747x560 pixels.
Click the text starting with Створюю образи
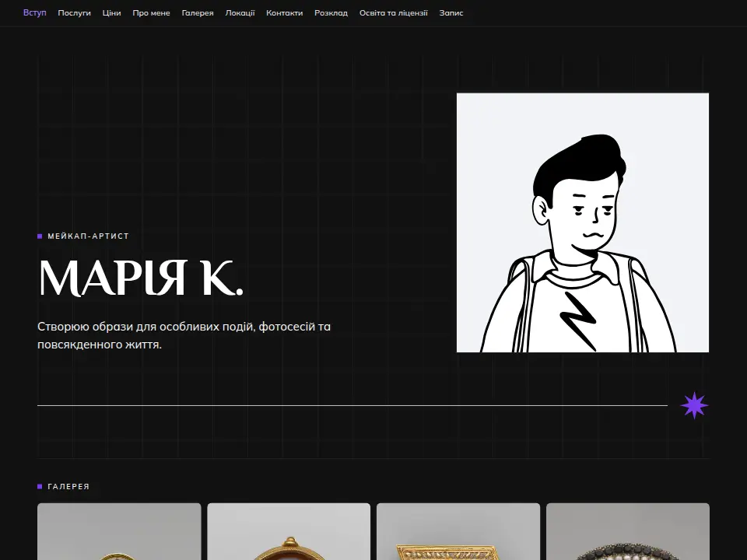click(x=184, y=335)
